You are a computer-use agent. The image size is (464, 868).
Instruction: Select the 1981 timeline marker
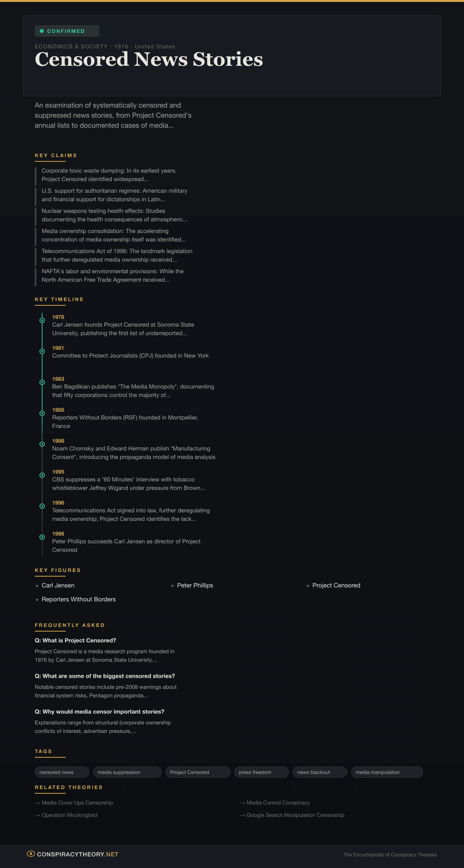42,351
